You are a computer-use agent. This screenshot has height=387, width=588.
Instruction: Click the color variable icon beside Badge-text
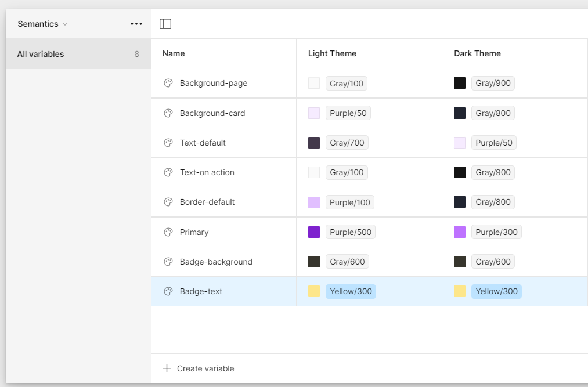click(x=168, y=291)
